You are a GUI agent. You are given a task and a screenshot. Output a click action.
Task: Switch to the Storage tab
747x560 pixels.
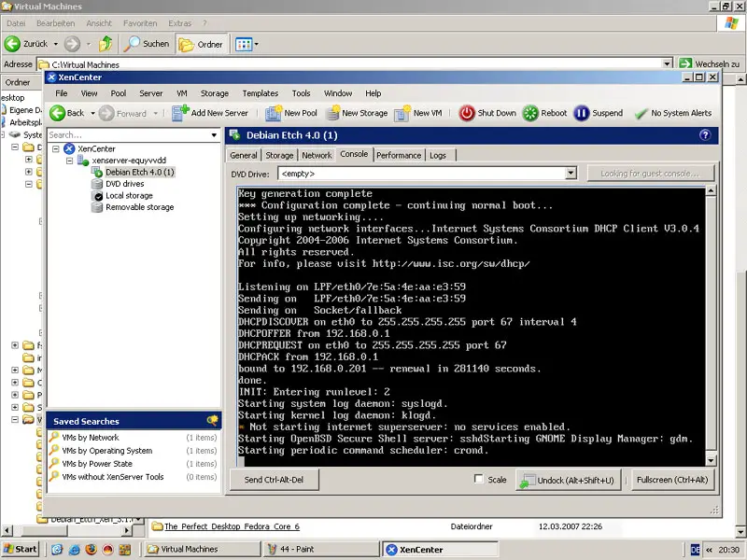(x=279, y=155)
